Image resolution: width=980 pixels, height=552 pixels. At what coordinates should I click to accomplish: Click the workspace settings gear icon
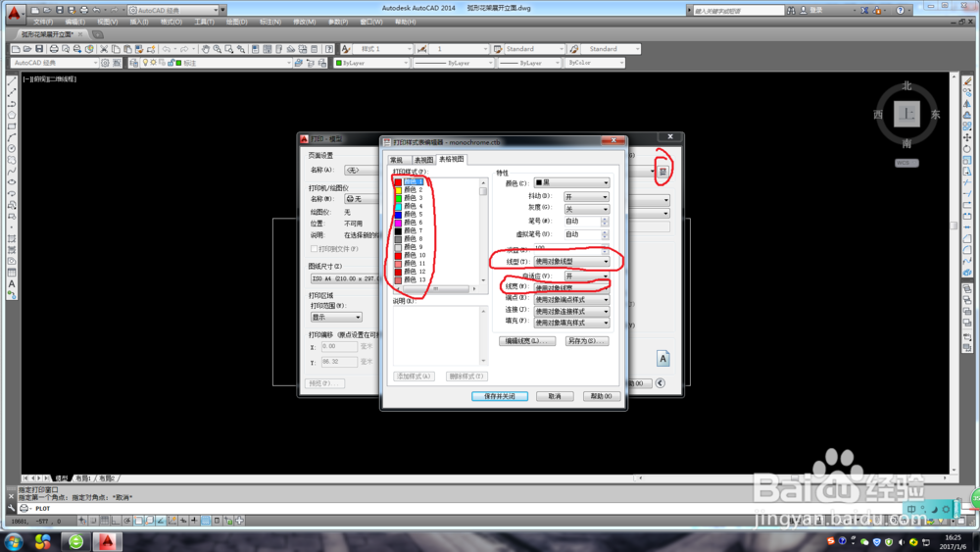(105, 63)
